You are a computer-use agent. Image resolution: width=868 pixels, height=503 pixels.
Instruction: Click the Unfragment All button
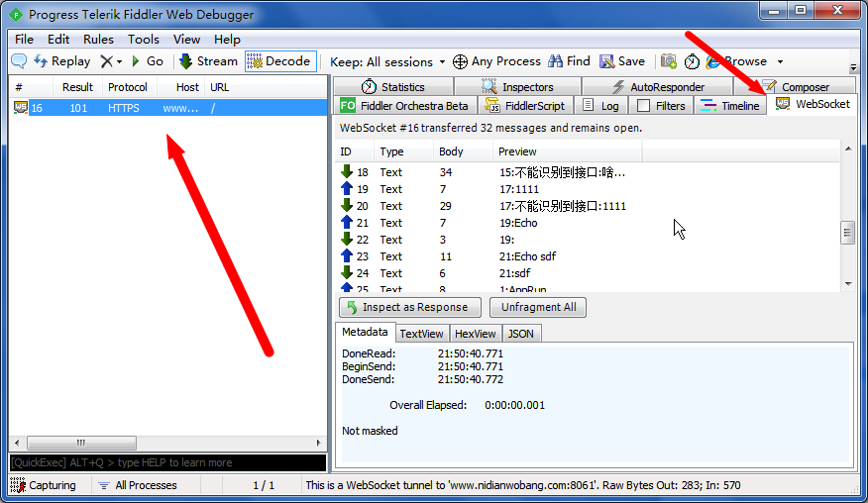coord(538,307)
